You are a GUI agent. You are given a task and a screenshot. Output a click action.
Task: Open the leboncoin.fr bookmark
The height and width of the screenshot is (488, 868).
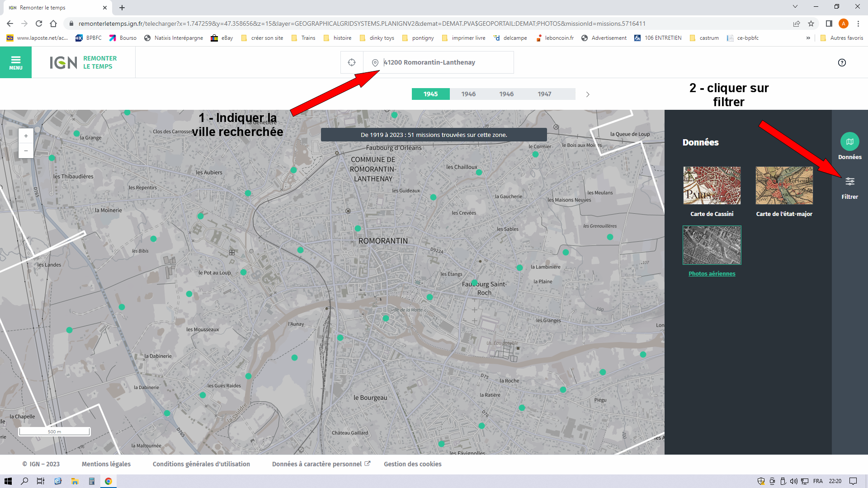click(x=555, y=38)
